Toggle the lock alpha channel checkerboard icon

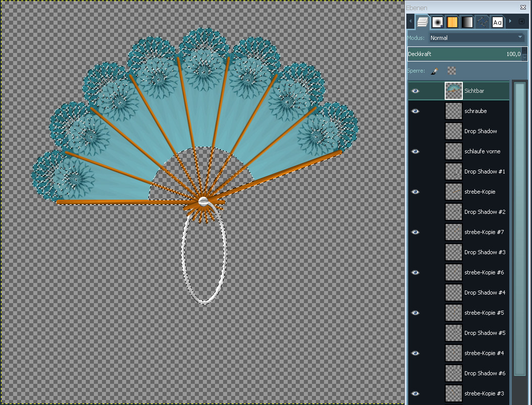pos(451,71)
